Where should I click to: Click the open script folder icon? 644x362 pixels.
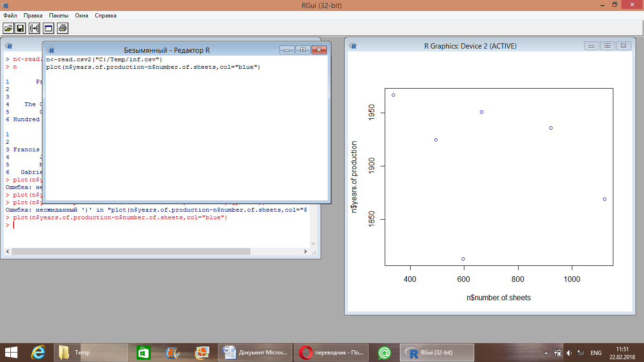pyautogui.click(x=8, y=29)
